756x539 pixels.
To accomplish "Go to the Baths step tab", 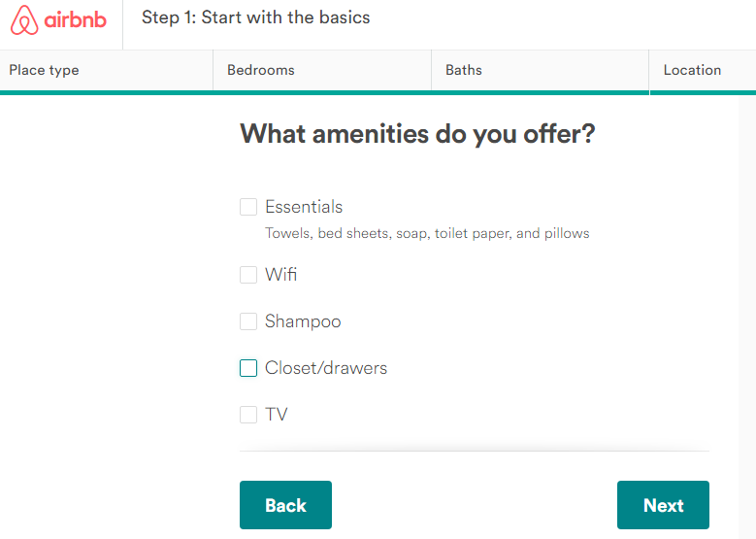I will coord(464,70).
